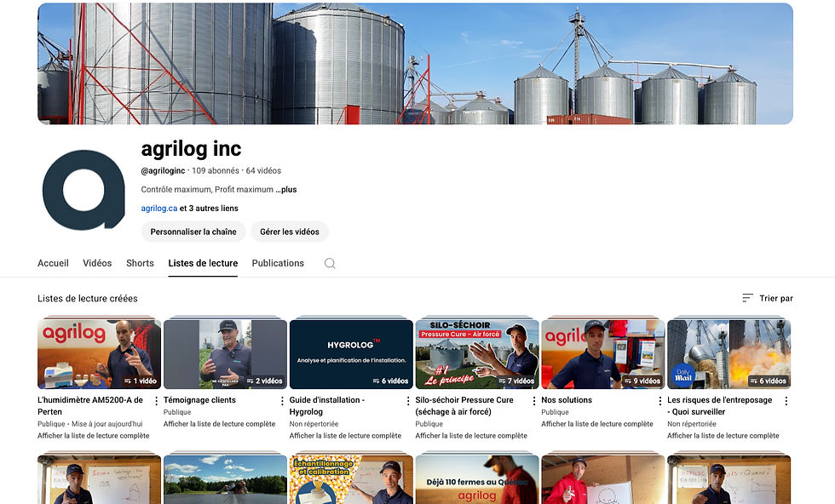Open options menu for Silo-séchoir Pressure Cure playlist
The image size is (835, 504).
pyautogui.click(x=534, y=401)
